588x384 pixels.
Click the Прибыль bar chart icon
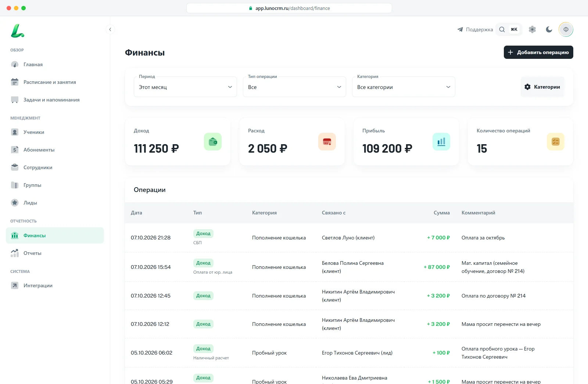pyautogui.click(x=441, y=142)
